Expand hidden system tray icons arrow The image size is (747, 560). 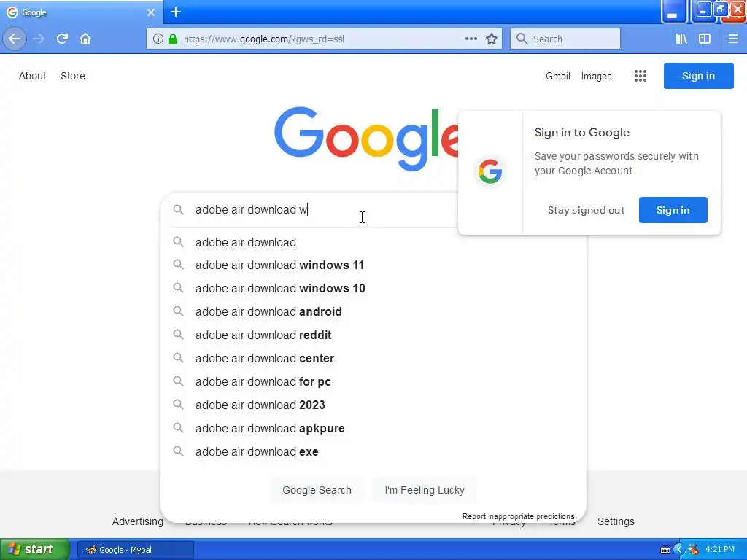679,550
